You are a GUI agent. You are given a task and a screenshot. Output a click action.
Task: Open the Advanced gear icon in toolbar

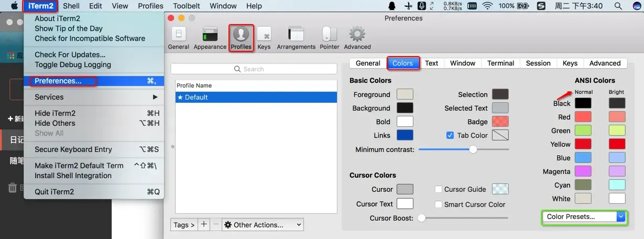pos(357,38)
